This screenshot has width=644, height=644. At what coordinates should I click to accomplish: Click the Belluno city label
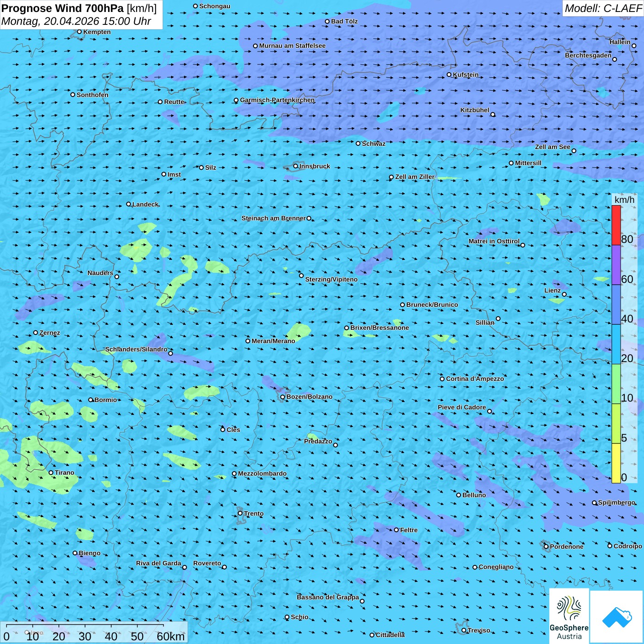click(x=474, y=495)
